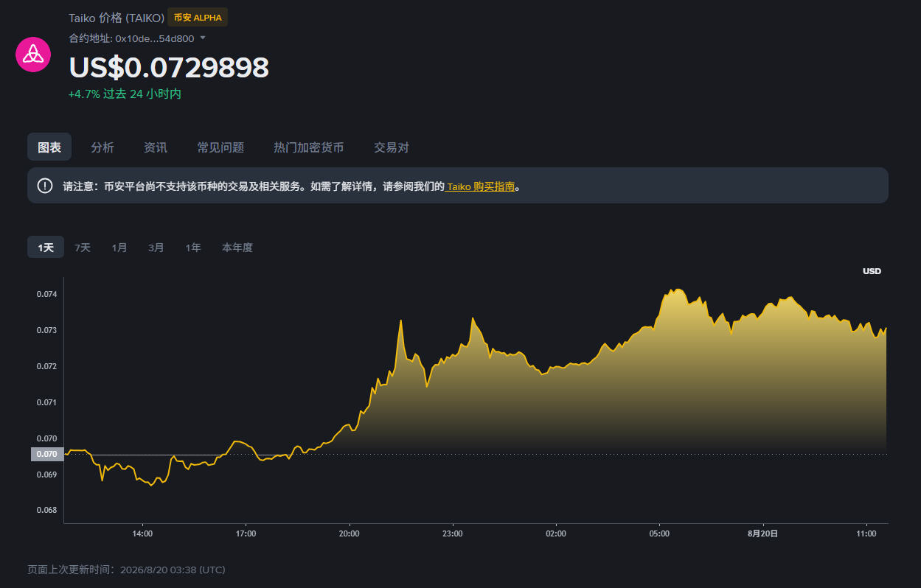Expand the contract address dropdown arrow

(x=203, y=38)
